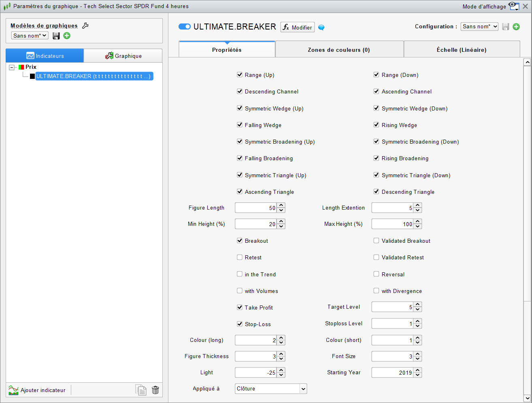Click Ajouter indicateur button
Viewport: 532px width, 403px height.
tap(37, 390)
